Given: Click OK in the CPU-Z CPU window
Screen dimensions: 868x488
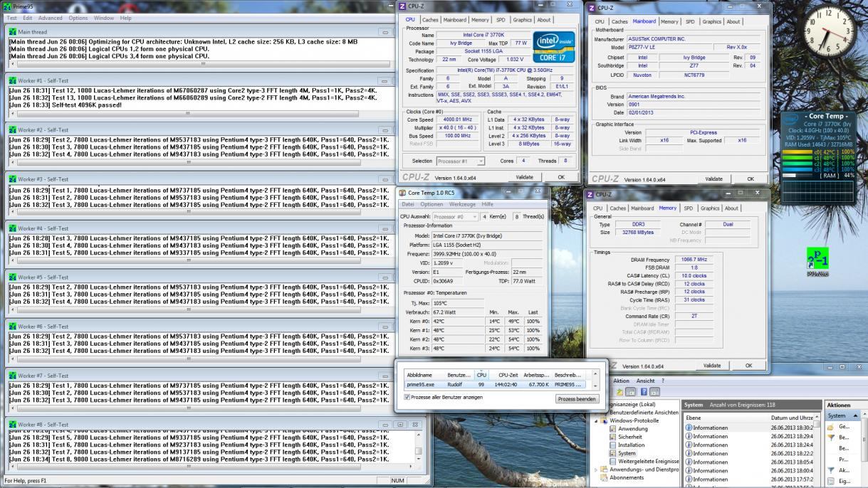Looking at the screenshot, I should tap(562, 176).
